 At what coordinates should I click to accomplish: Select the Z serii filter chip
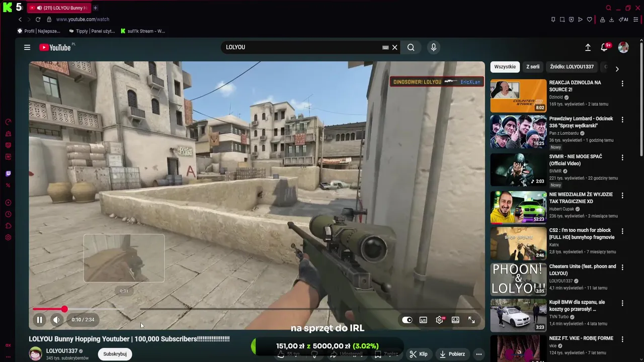click(x=533, y=67)
